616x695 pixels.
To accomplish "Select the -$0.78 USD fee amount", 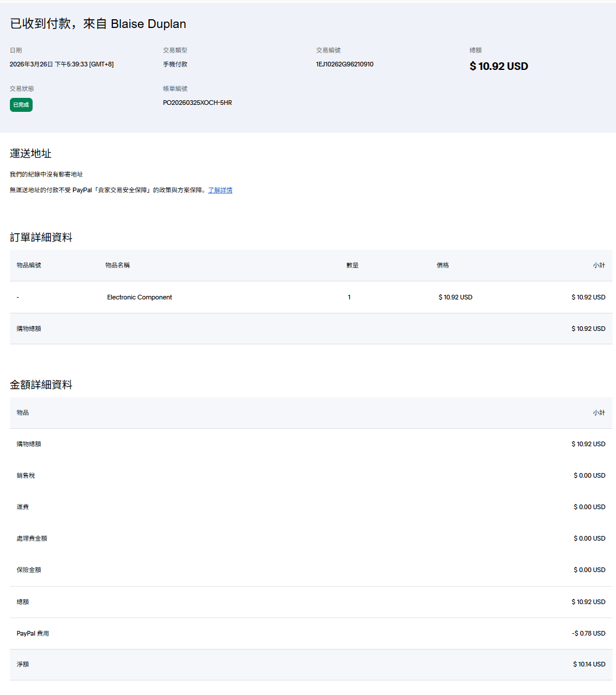I will [588, 633].
